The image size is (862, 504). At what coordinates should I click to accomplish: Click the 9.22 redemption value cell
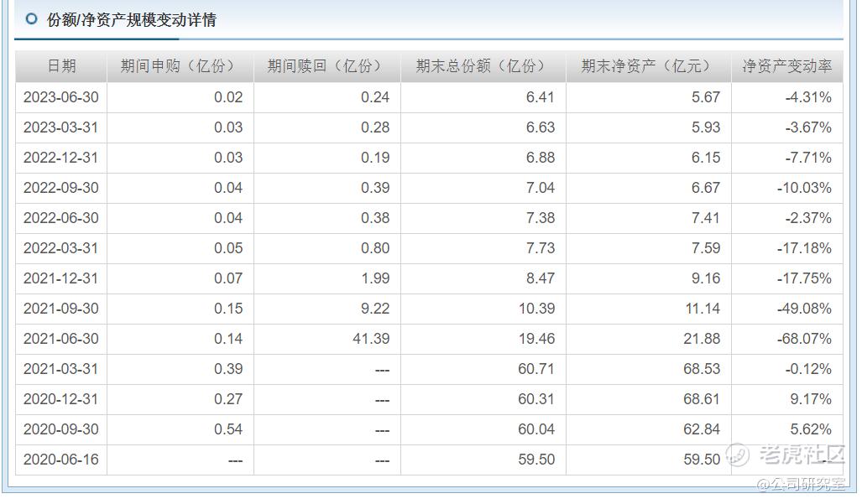click(x=327, y=309)
